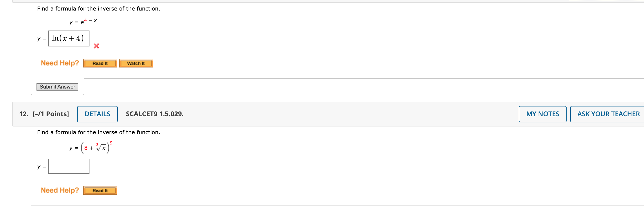Select the y = formula display in problem 12
The width and height of the screenshot is (644, 215).
click(91, 148)
